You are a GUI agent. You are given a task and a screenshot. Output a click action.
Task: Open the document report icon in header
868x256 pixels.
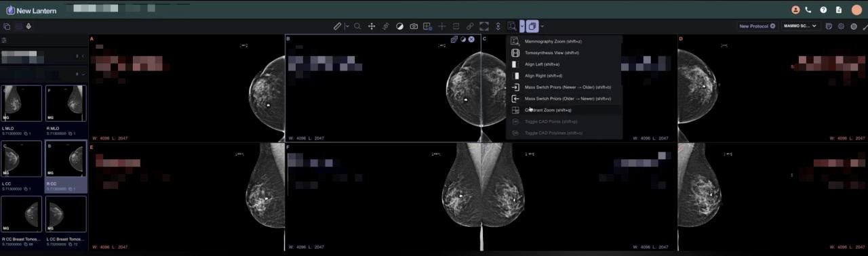tap(839, 10)
